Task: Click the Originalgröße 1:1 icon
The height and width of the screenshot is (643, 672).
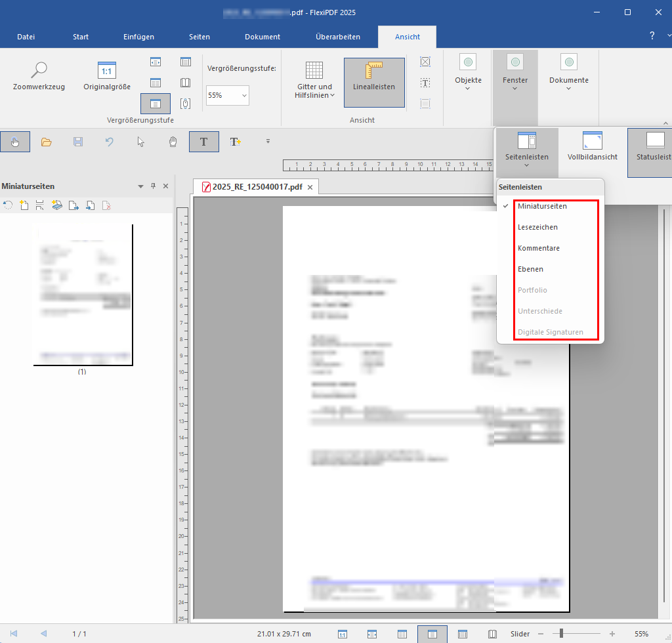Action: point(106,75)
